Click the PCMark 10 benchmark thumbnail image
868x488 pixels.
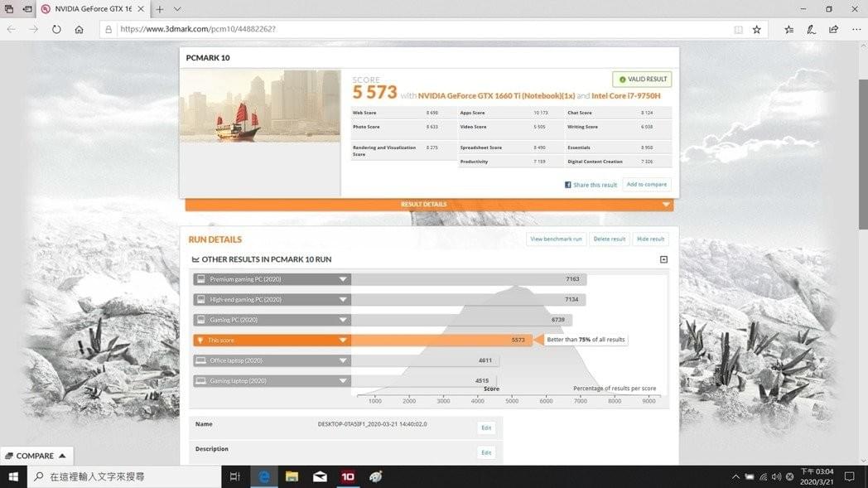(x=259, y=106)
